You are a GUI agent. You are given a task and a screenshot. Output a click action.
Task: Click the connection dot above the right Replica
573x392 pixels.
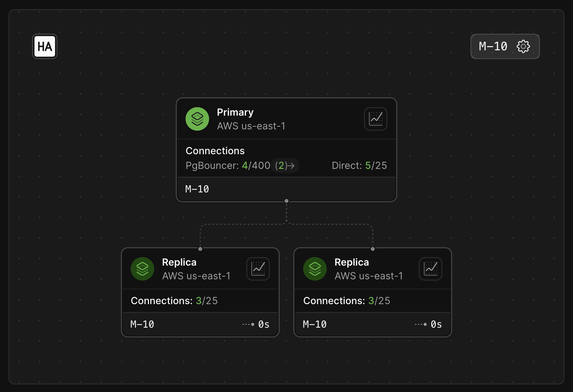[372, 249]
